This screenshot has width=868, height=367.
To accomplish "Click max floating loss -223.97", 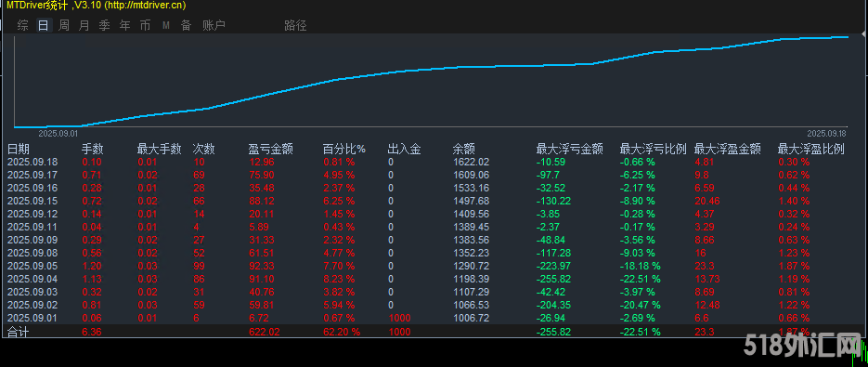I will [554, 266].
